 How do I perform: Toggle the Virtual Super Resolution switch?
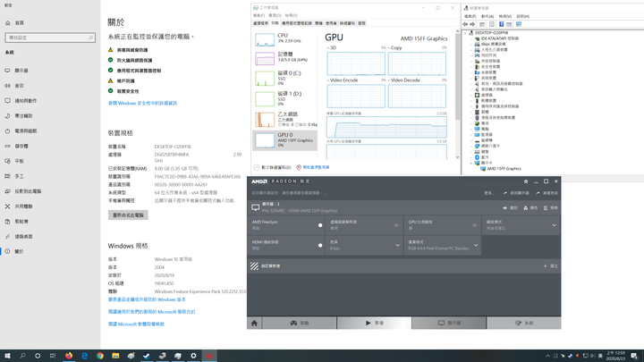pos(396,225)
